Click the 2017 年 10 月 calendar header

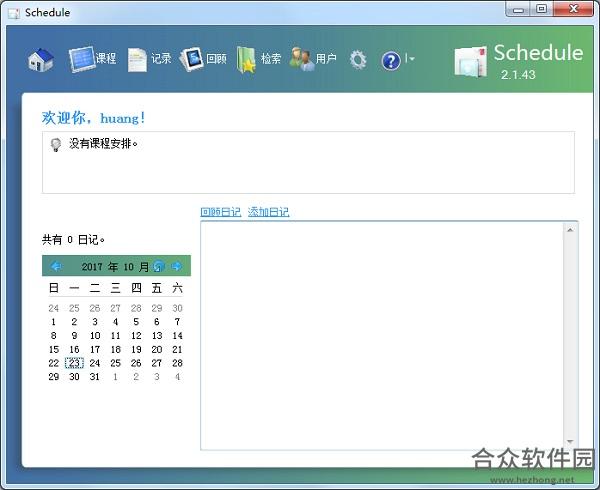(x=115, y=266)
